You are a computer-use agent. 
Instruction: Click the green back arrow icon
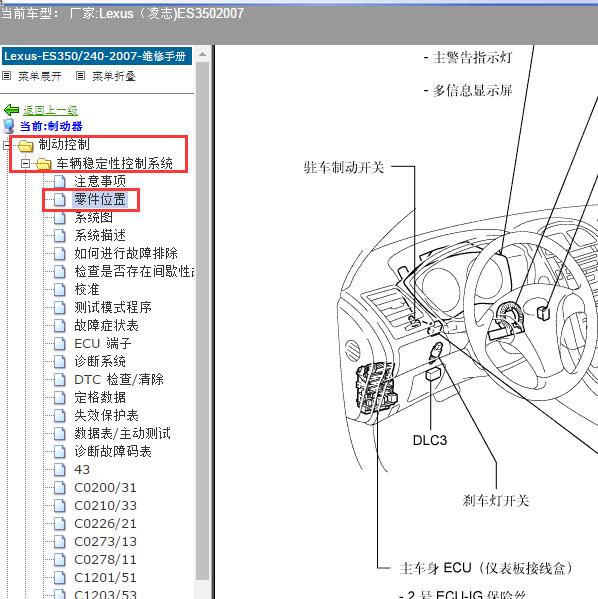coord(11,110)
